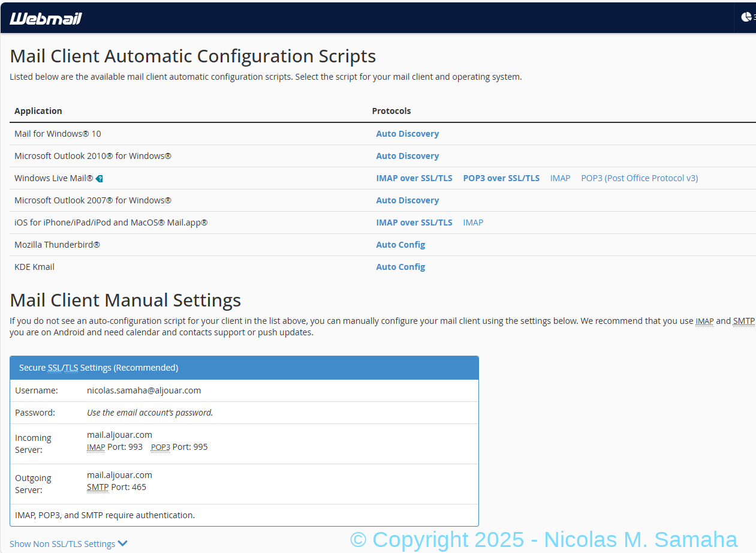Open Auto Discovery for Mail for Windows 10

[x=407, y=134]
